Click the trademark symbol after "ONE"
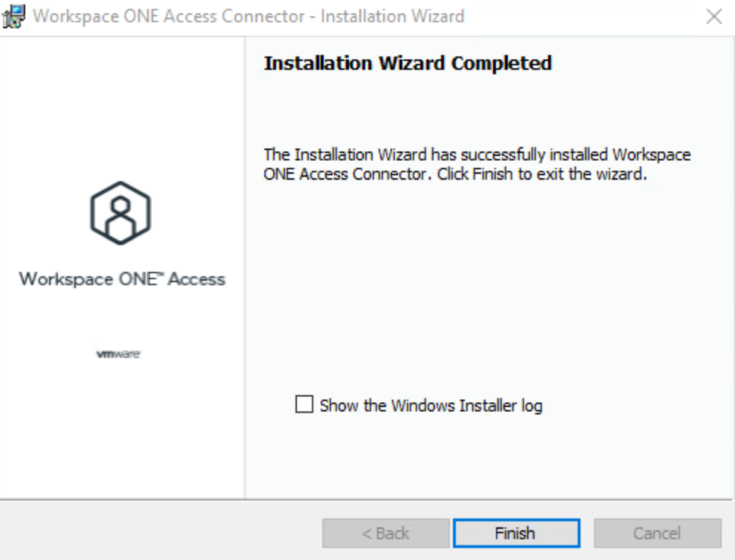This screenshot has height=560, width=735. pyautogui.click(x=161, y=275)
